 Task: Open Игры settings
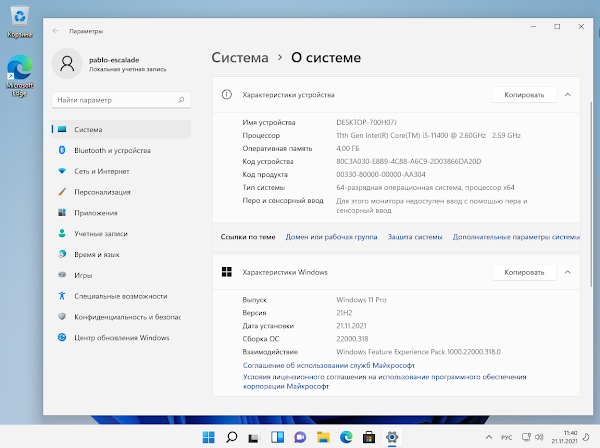121,275
